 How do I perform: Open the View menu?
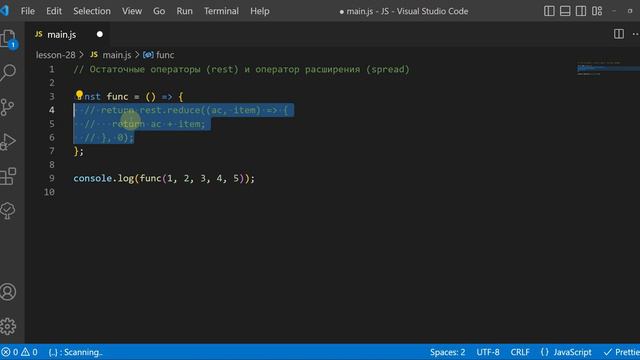click(132, 11)
